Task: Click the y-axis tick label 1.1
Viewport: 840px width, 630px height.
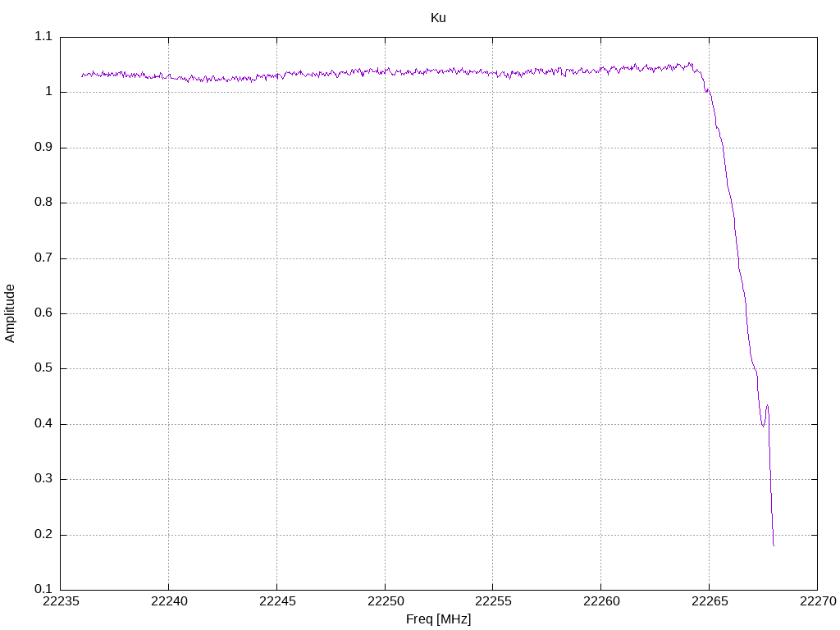Action: click(43, 36)
